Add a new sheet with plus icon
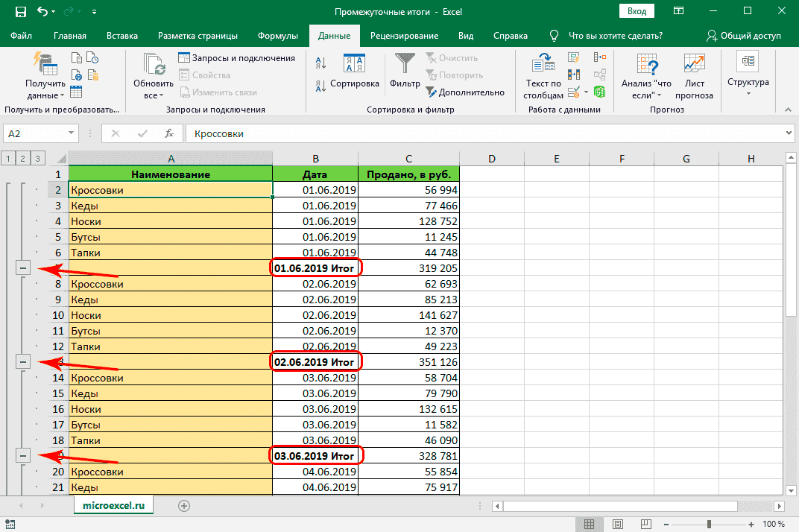The image size is (799, 532). click(184, 505)
